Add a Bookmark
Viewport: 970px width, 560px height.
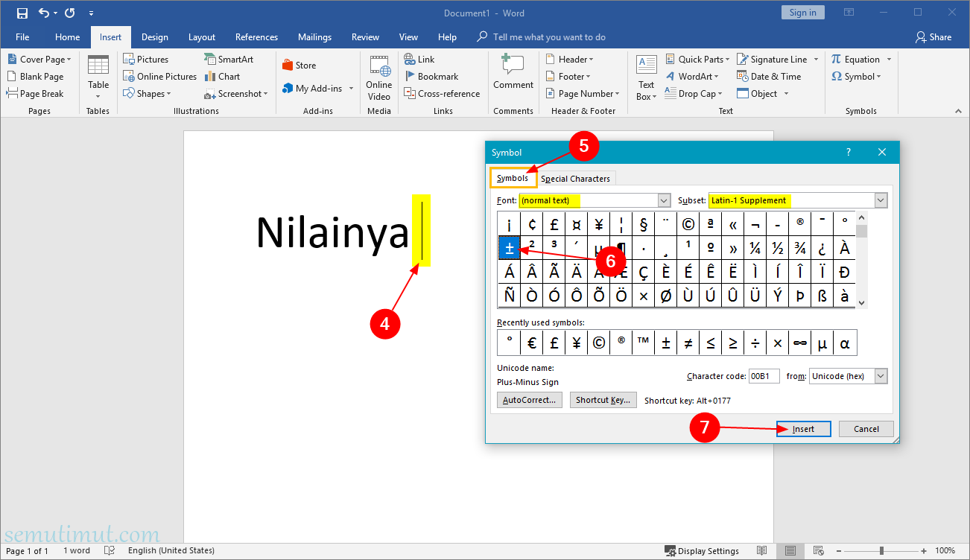coord(431,77)
